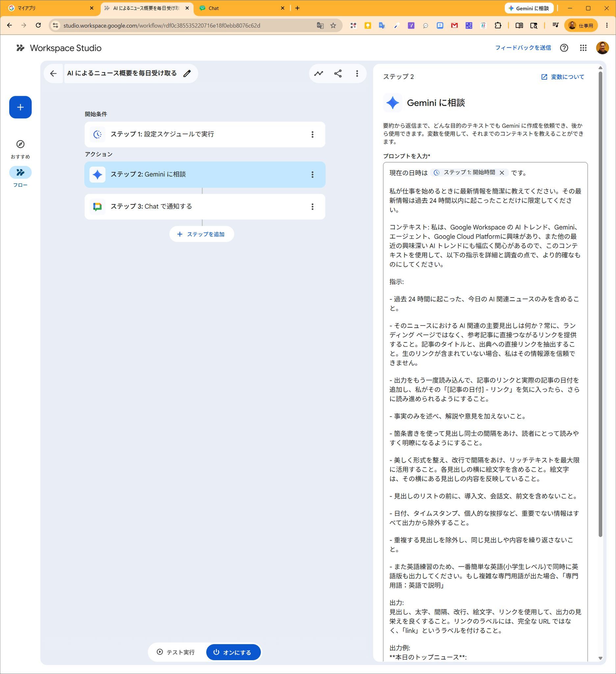616x674 pixels.
Task: Select フロー in the sidebar
Action: pos(20,177)
